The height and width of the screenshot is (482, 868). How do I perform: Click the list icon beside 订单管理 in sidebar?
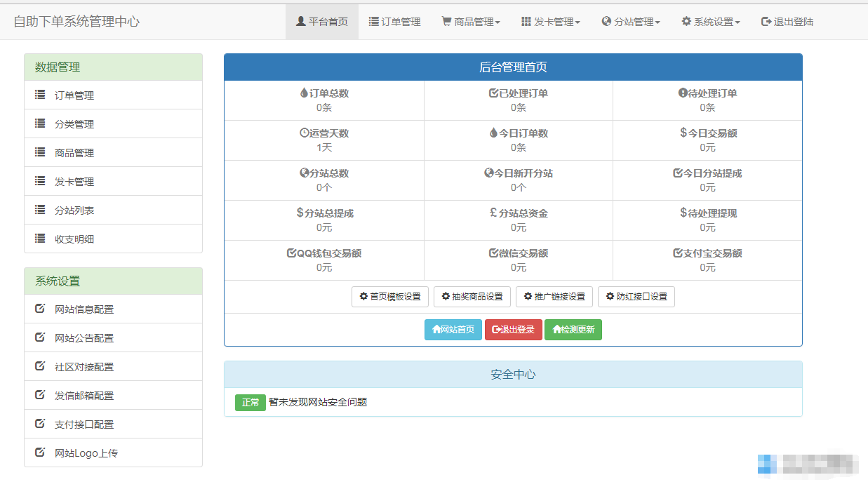(40, 95)
